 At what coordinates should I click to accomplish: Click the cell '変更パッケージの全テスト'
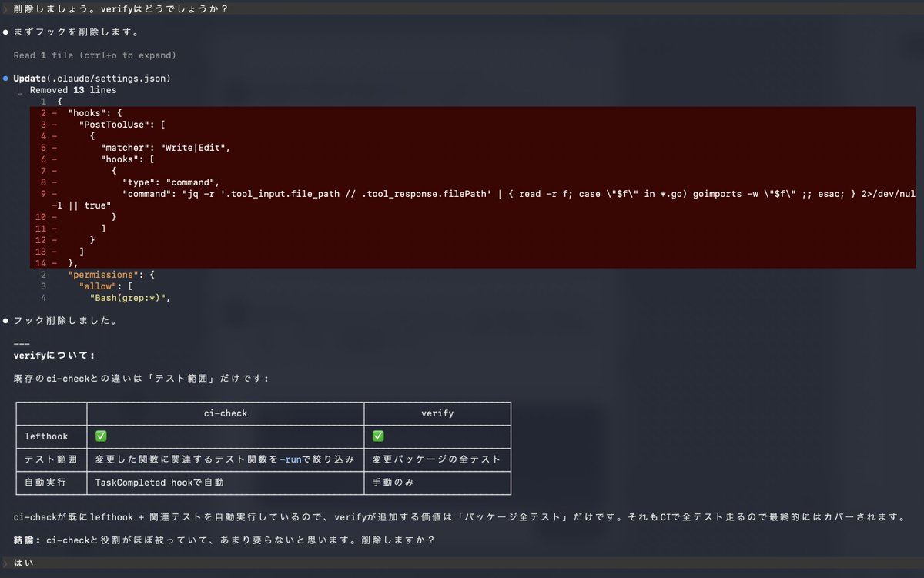(x=437, y=459)
